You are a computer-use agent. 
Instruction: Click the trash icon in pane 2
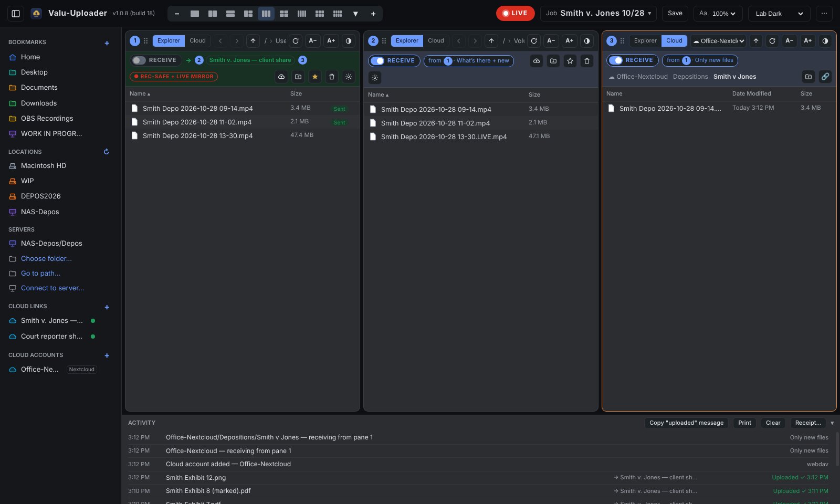[587, 61]
